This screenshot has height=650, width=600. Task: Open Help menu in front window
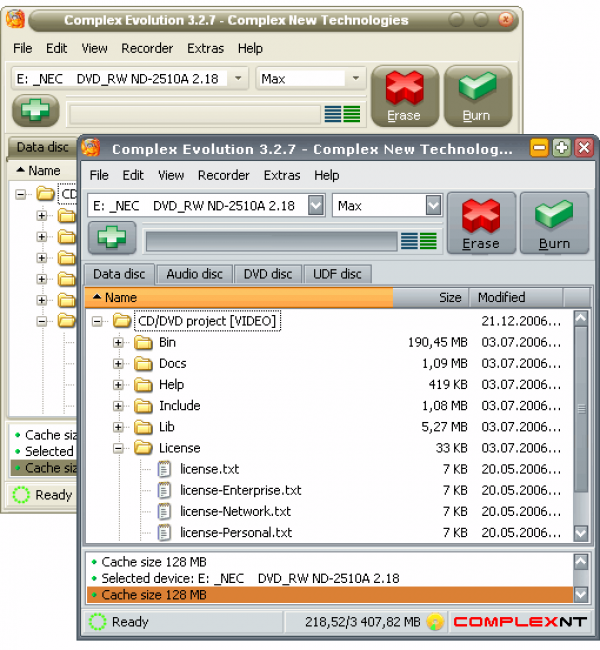coord(327,175)
